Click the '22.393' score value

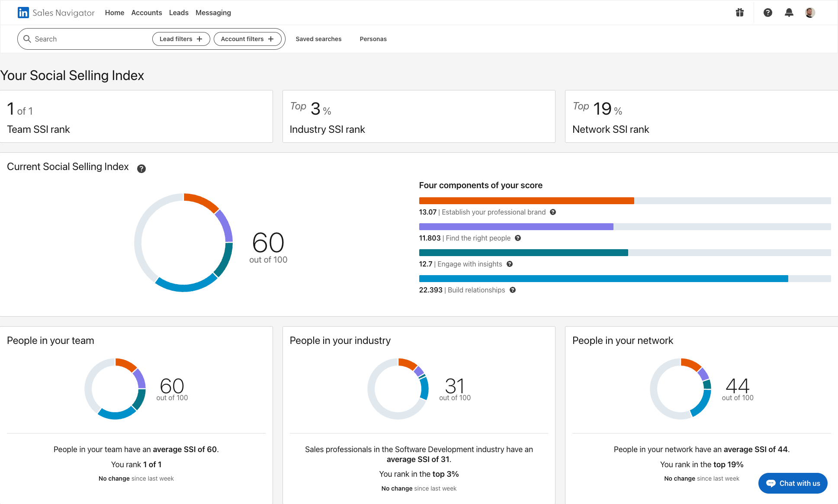click(x=430, y=290)
